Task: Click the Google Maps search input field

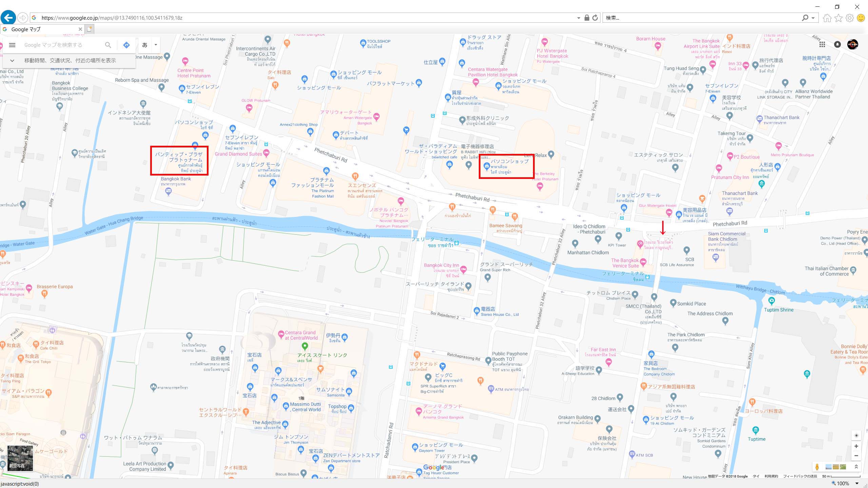Action: click(x=61, y=45)
